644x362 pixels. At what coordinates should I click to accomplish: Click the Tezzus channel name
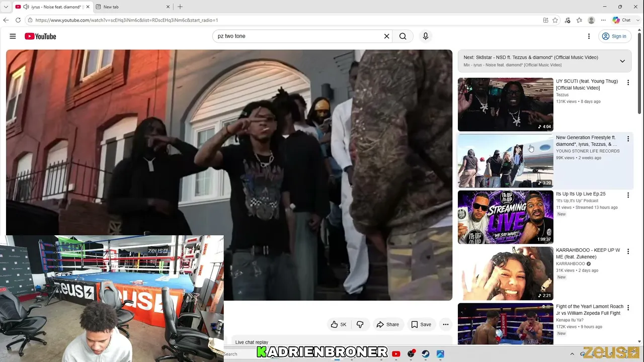(562, 95)
